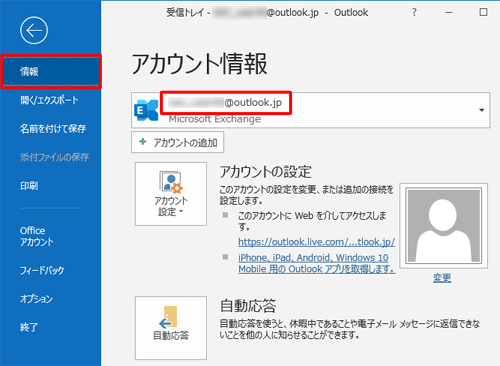Open フィードバック in the sidebar
This screenshot has width=500, height=366.
[x=42, y=270]
